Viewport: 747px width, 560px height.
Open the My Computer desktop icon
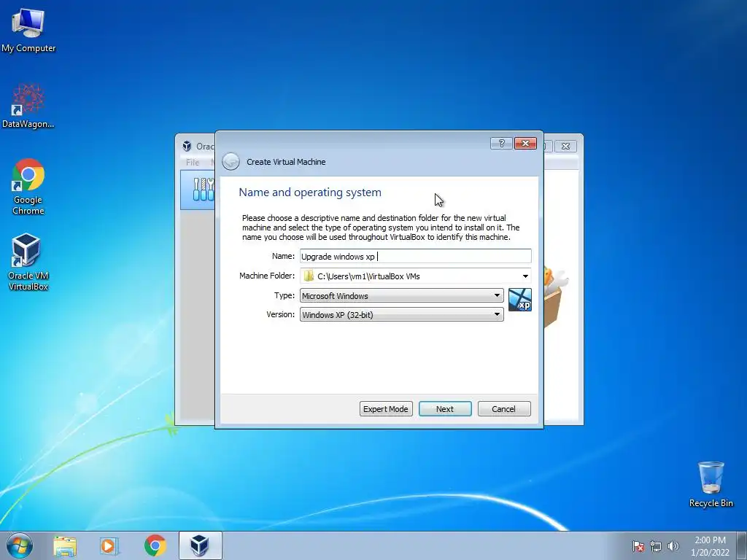point(28,29)
